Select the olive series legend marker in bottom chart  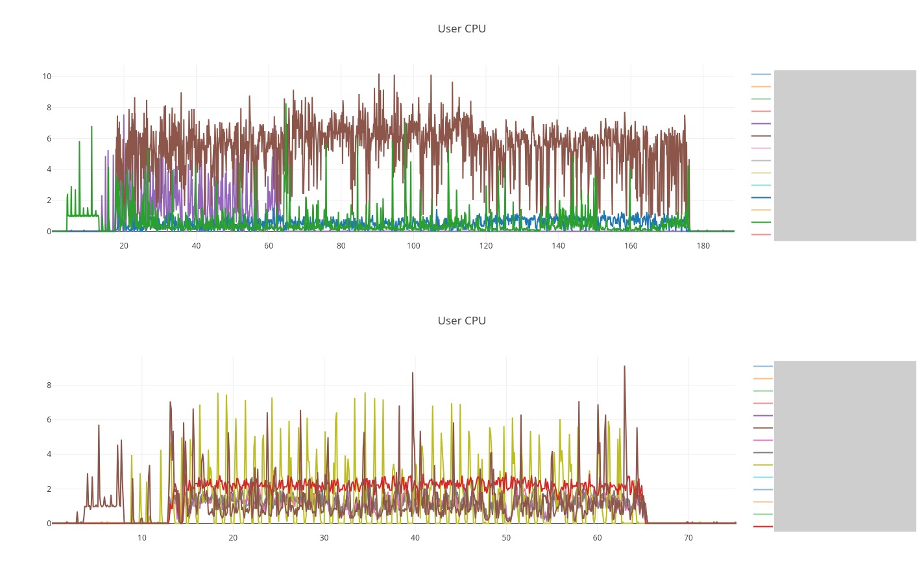pos(762,463)
